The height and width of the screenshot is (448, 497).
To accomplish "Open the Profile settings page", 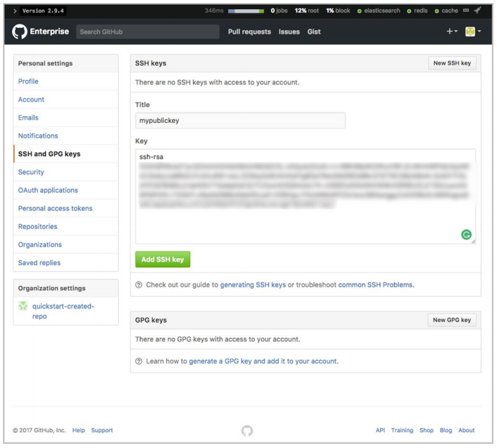I will (28, 82).
